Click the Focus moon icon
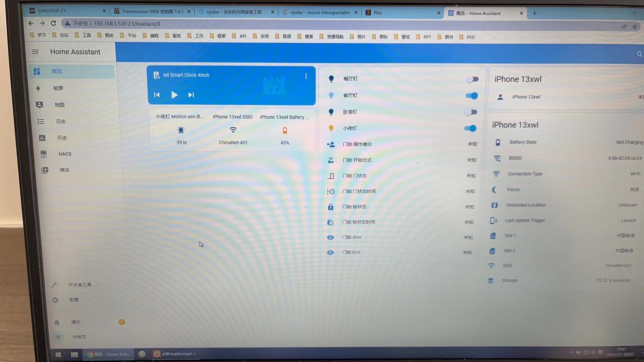This screenshot has width=644, height=362. 495,190
